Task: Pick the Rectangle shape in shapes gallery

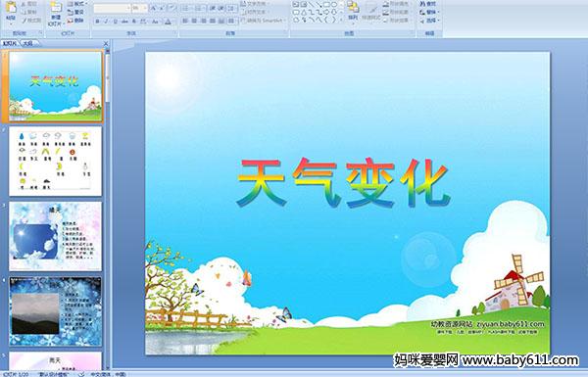Action: (326, 4)
